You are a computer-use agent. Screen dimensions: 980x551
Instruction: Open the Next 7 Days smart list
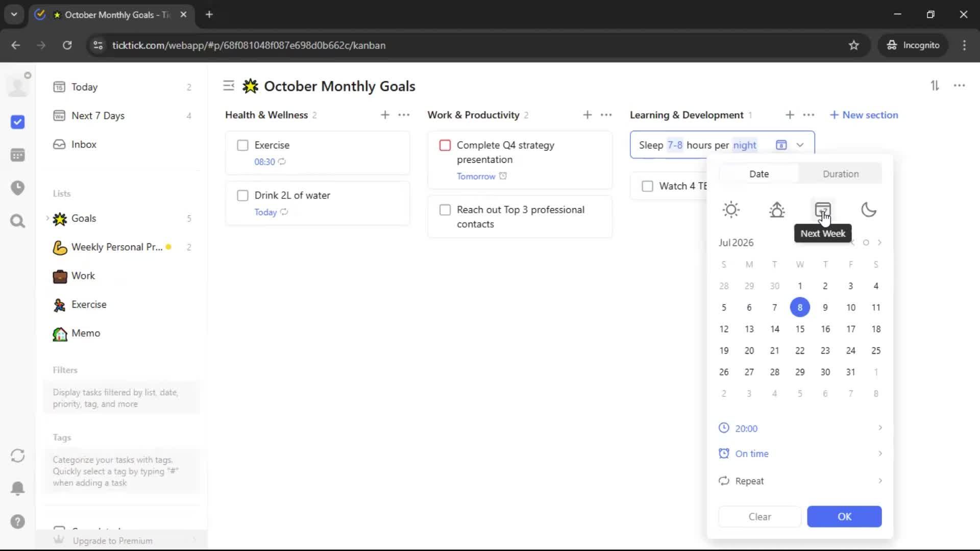coord(98,116)
